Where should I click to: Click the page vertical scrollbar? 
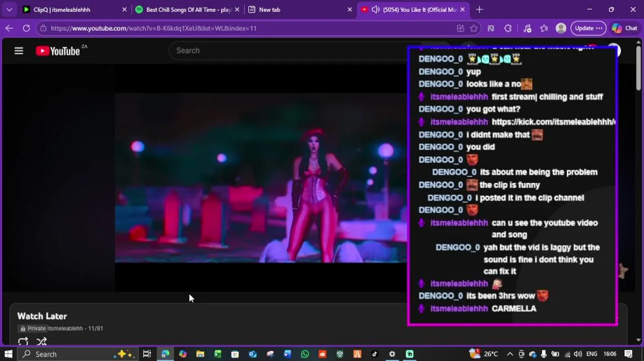638,67
